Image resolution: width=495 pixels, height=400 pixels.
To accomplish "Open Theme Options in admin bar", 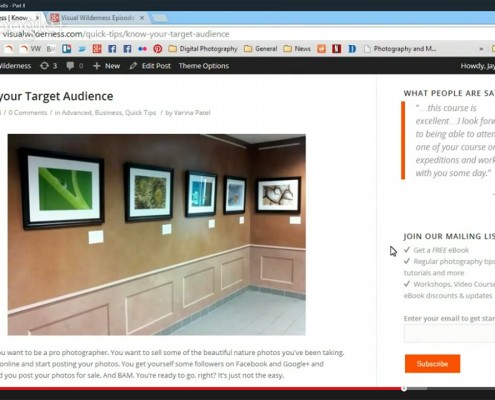I will 204,66.
